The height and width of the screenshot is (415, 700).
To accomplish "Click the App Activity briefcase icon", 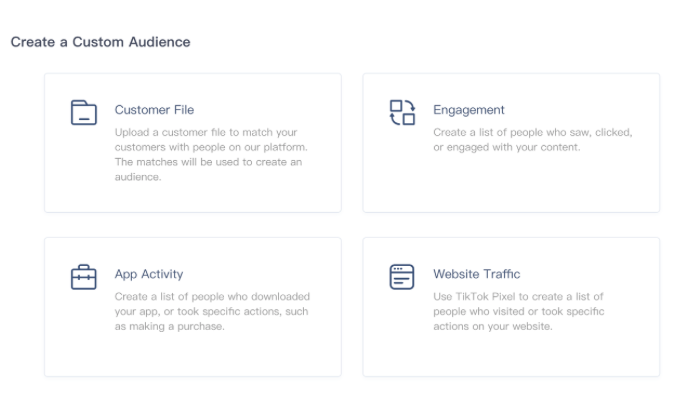I will coord(84,276).
